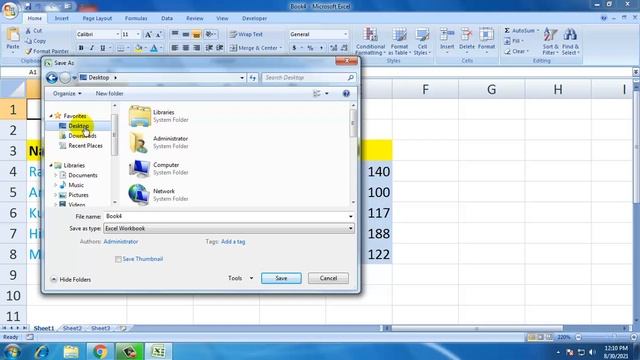This screenshot has width=640, height=360.
Task: Expand the Documents library node
Action: click(56, 175)
